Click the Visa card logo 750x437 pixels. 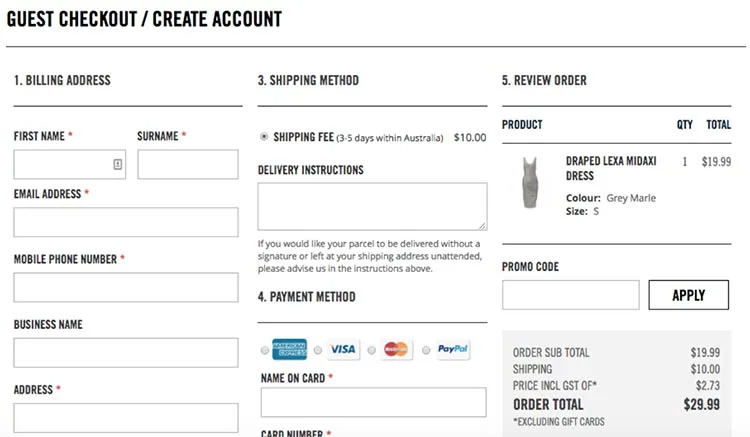(343, 350)
